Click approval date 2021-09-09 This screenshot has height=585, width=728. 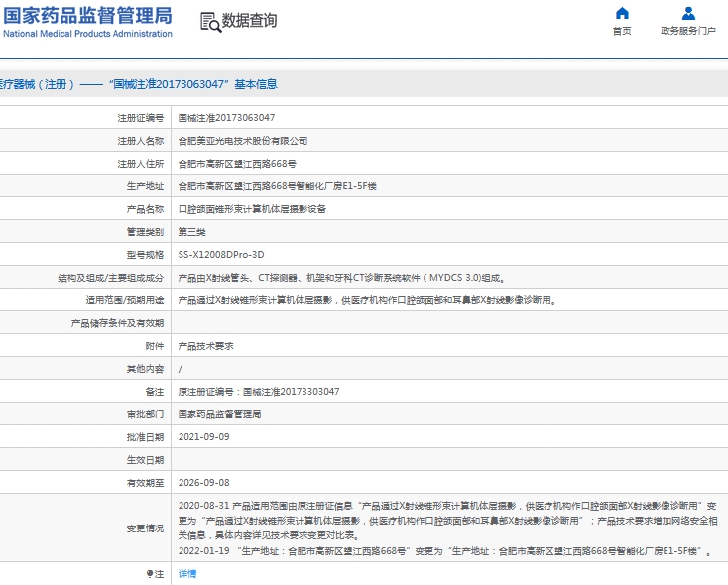[204, 437]
